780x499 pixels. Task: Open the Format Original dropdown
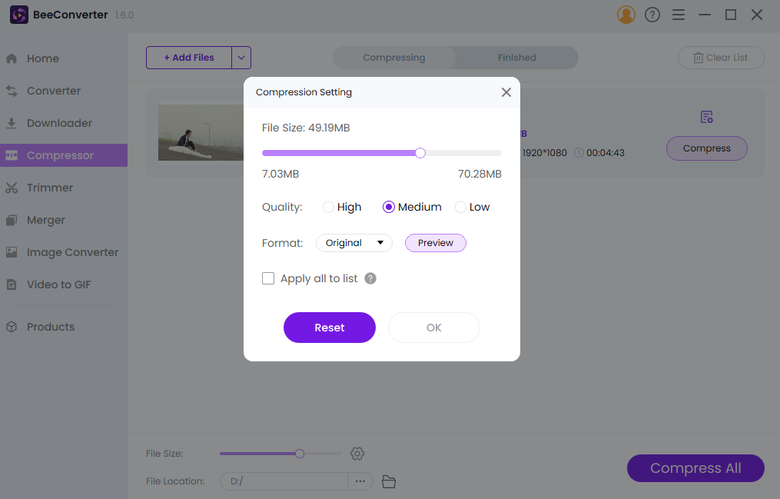click(x=354, y=243)
